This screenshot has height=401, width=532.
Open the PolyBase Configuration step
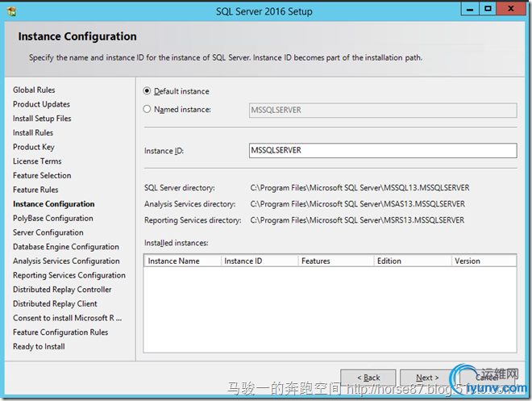point(53,219)
